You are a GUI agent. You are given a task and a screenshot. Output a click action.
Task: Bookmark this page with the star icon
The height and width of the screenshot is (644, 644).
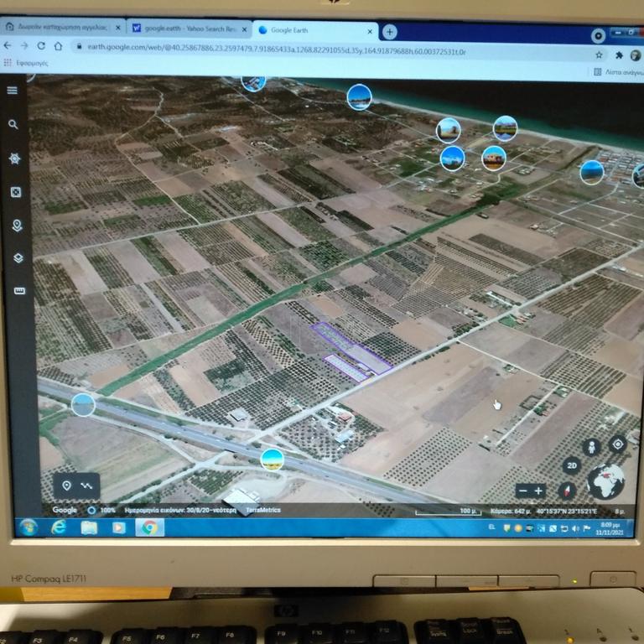click(600, 55)
